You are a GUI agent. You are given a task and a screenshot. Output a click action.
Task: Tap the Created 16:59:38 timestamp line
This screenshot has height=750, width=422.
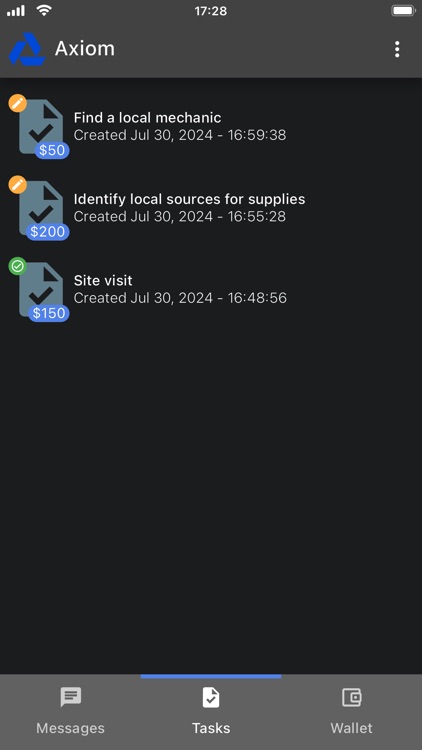tap(180, 135)
